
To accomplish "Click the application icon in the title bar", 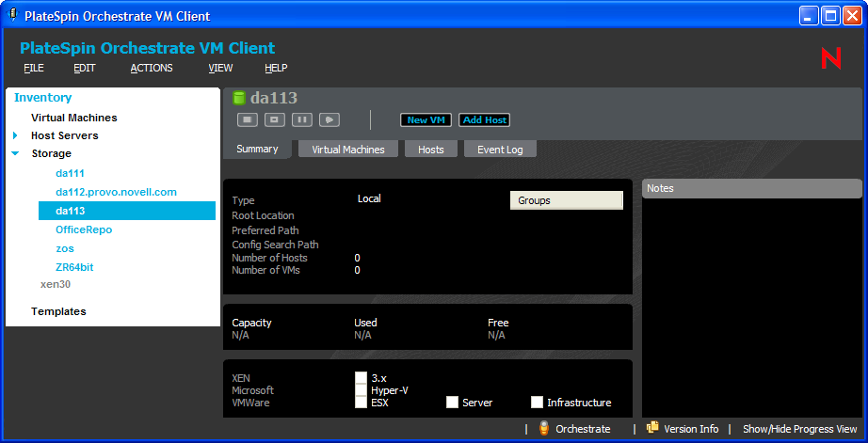I will point(13,15).
